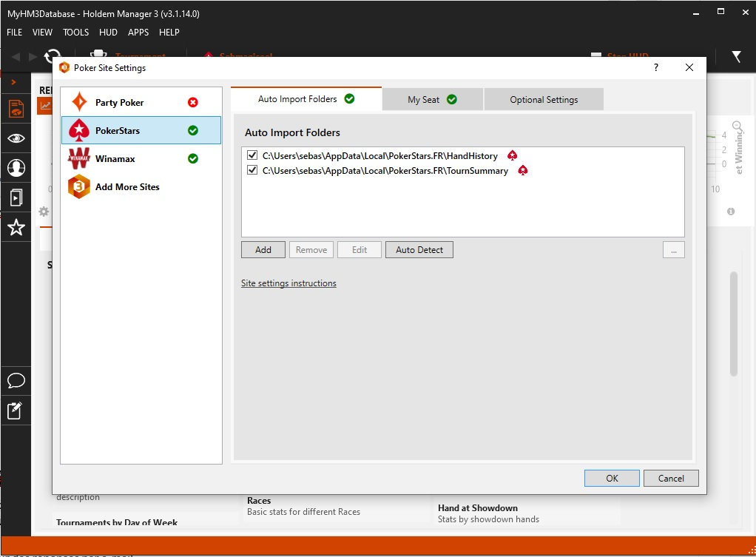This screenshot has width=756, height=557.
Task: Click the refresh icon in the toolbar
Action: tap(52, 55)
